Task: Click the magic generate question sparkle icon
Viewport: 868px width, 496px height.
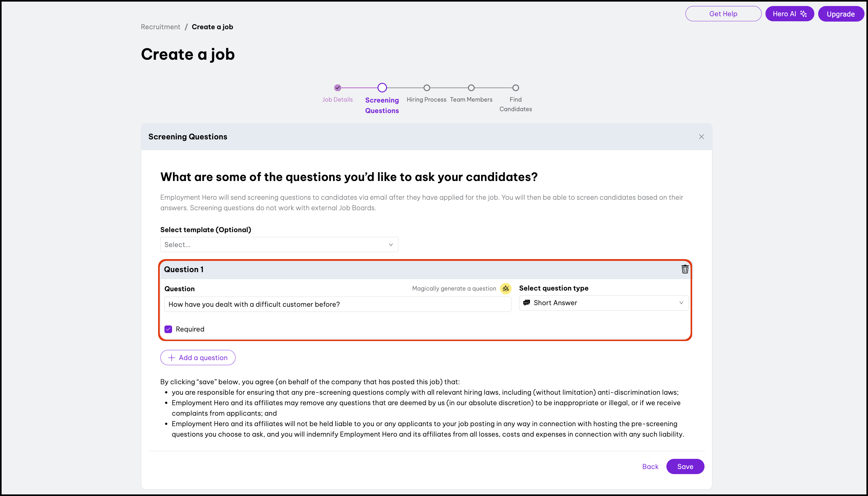Action: pyautogui.click(x=506, y=289)
